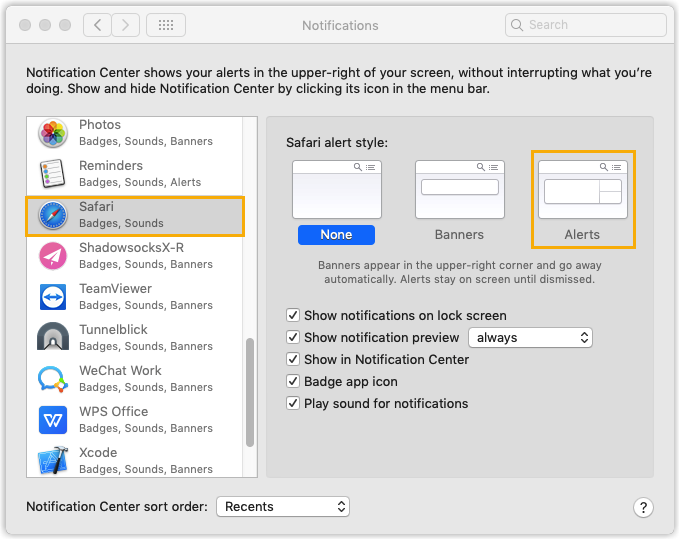Select Reminders in the app list
This screenshot has width=680, height=540.
click(134, 174)
